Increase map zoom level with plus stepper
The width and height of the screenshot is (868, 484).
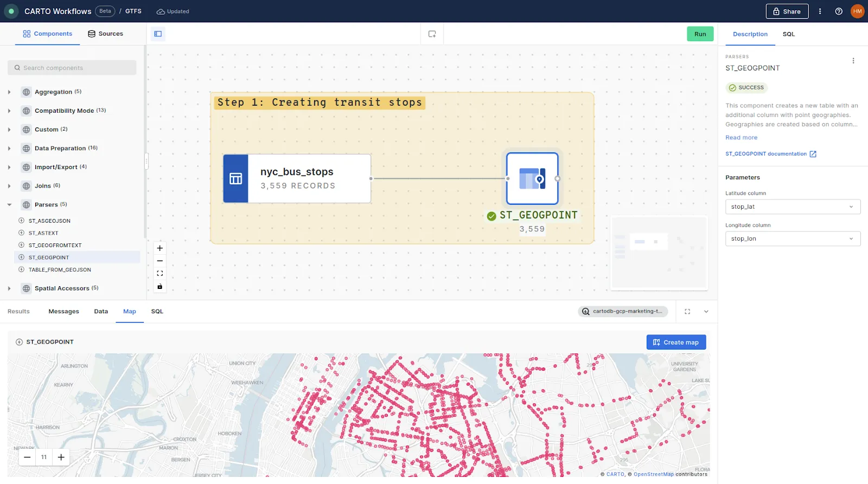pos(61,457)
